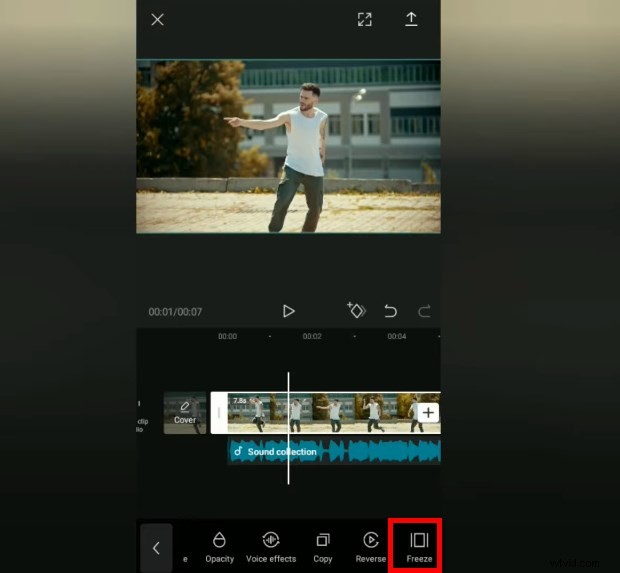This screenshot has width=620, height=573.
Task: Open Voice effects
Action: point(271,548)
